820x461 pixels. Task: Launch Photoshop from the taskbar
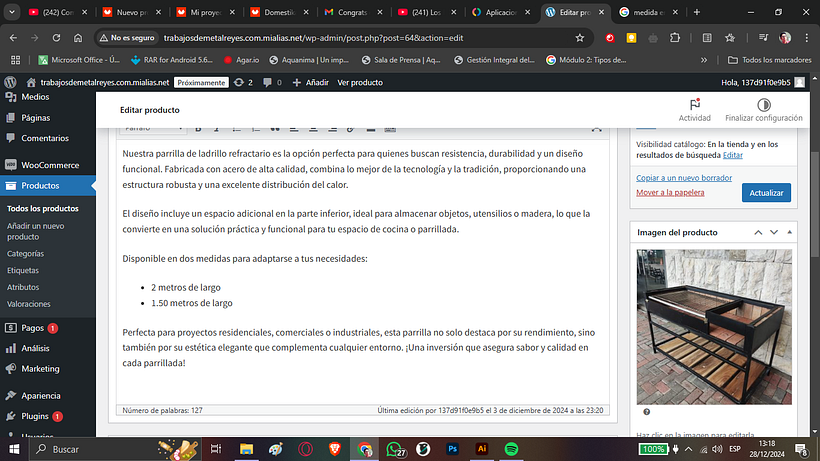tap(452, 449)
